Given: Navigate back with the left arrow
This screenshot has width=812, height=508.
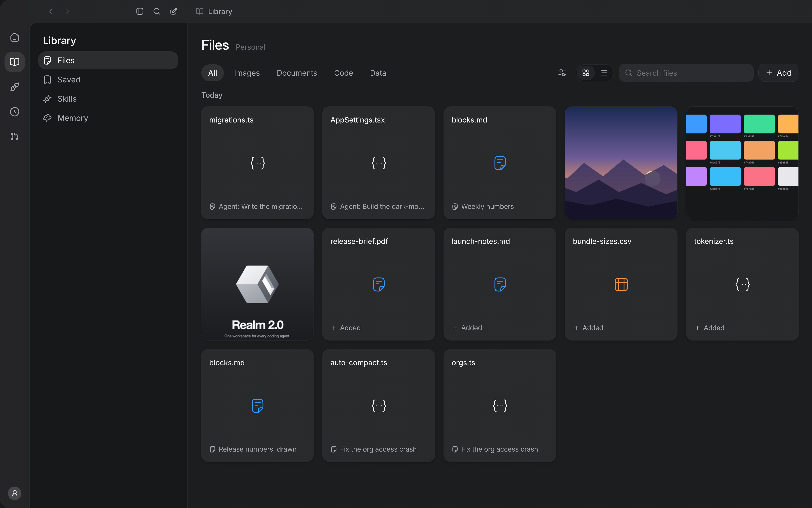Looking at the screenshot, I should [x=51, y=11].
